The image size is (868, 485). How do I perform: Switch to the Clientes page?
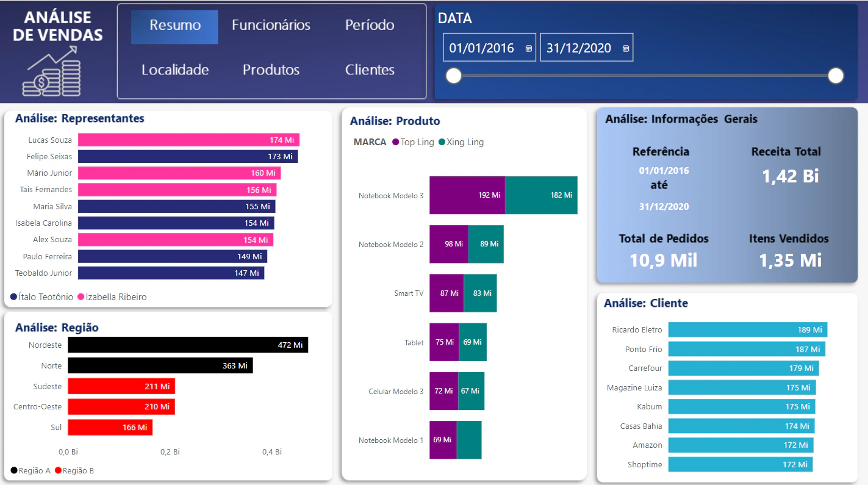tap(370, 70)
